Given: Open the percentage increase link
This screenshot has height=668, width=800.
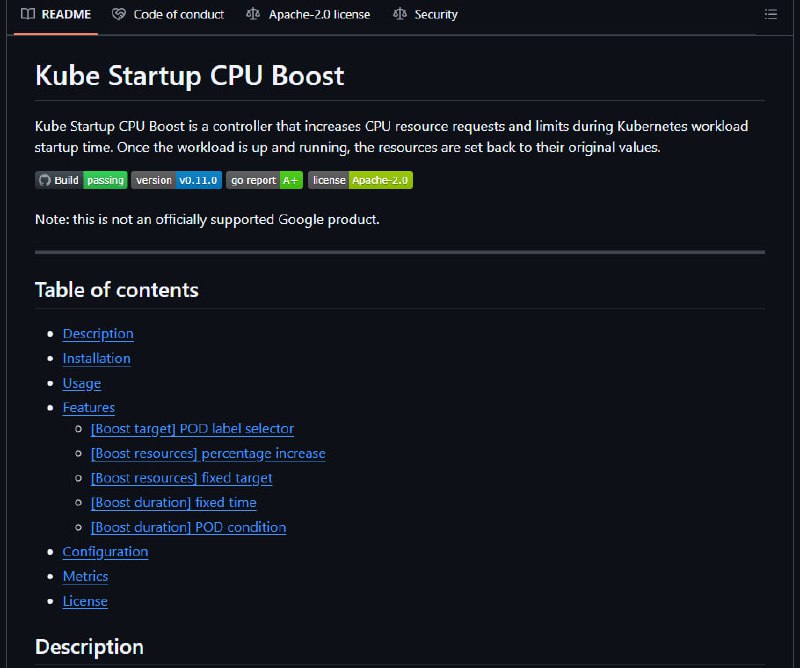Looking at the screenshot, I should (208, 453).
